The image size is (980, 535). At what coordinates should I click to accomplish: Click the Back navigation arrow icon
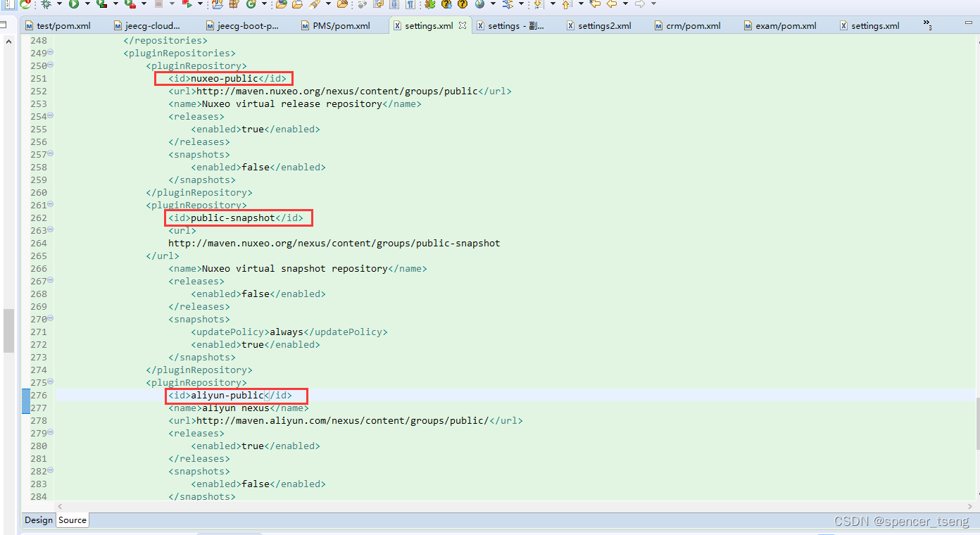coord(612,4)
